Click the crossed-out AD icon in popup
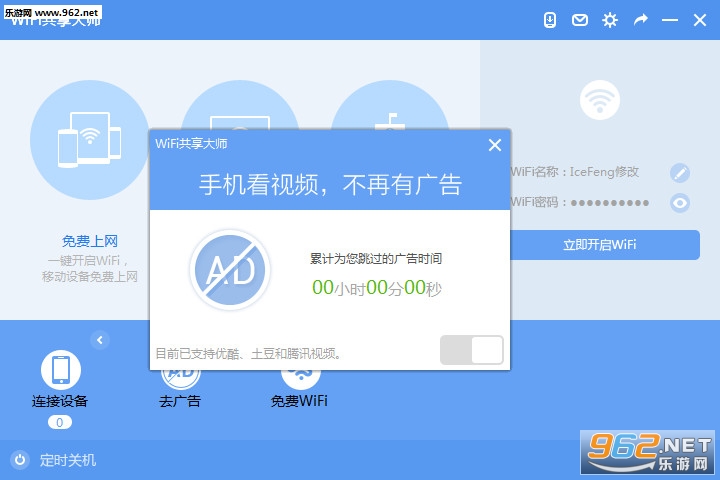 point(230,270)
